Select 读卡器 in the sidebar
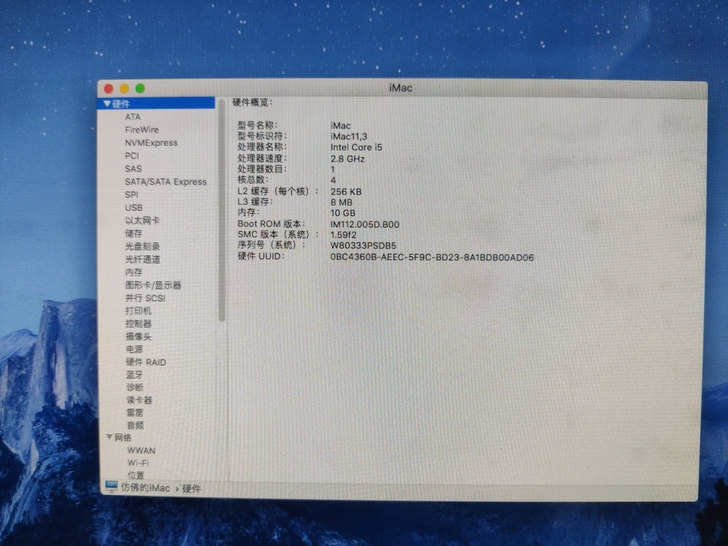The image size is (728, 546). (x=139, y=400)
